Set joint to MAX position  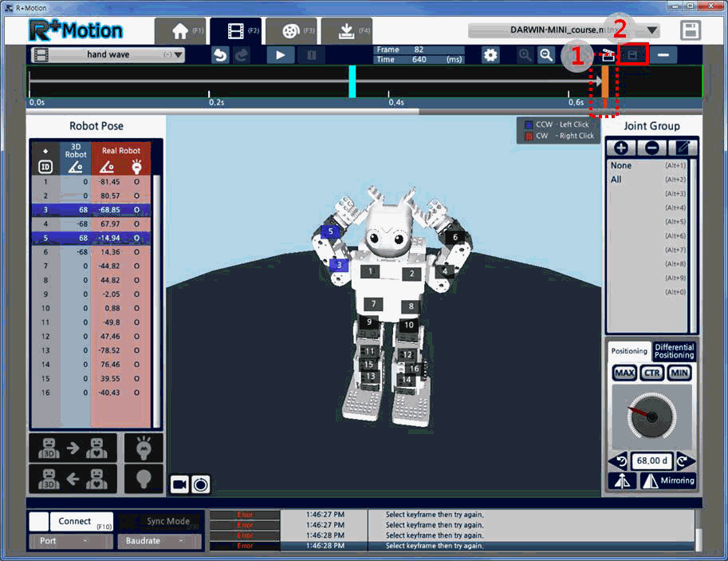[x=624, y=373]
